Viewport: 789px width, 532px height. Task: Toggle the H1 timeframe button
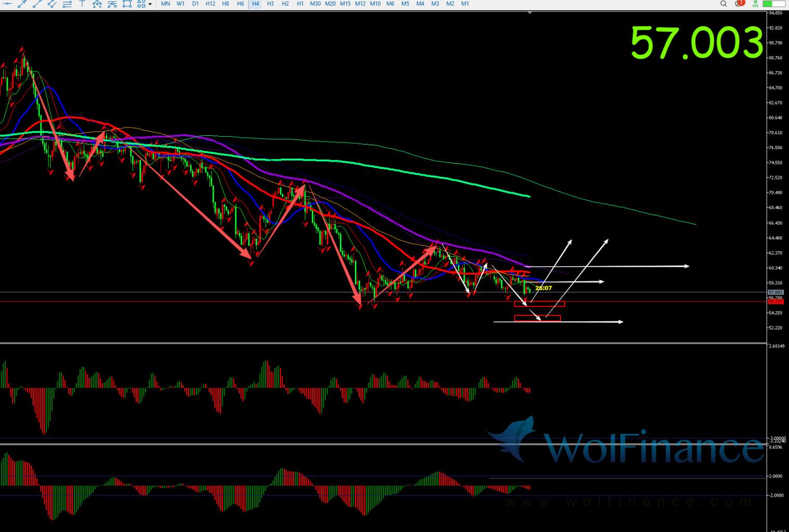pyautogui.click(x=300, y=4)
